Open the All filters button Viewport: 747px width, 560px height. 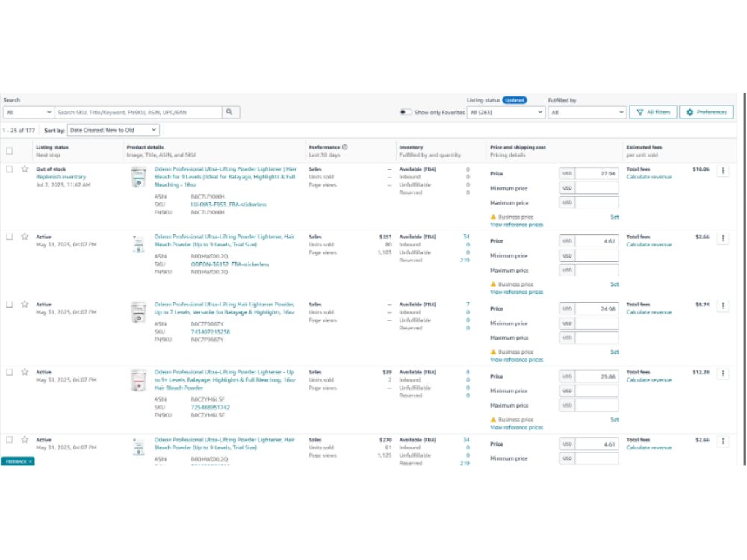[x=653, y=113]
